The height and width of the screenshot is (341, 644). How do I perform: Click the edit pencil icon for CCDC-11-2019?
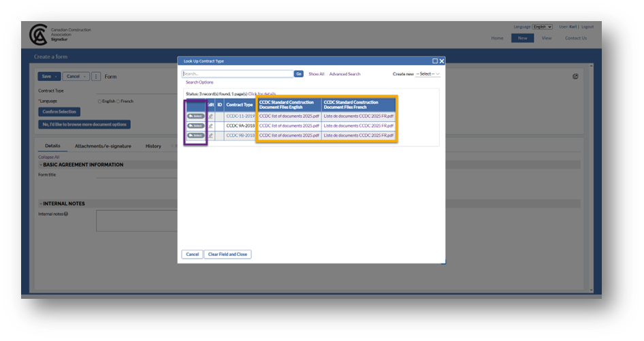(x=210, y=116)
